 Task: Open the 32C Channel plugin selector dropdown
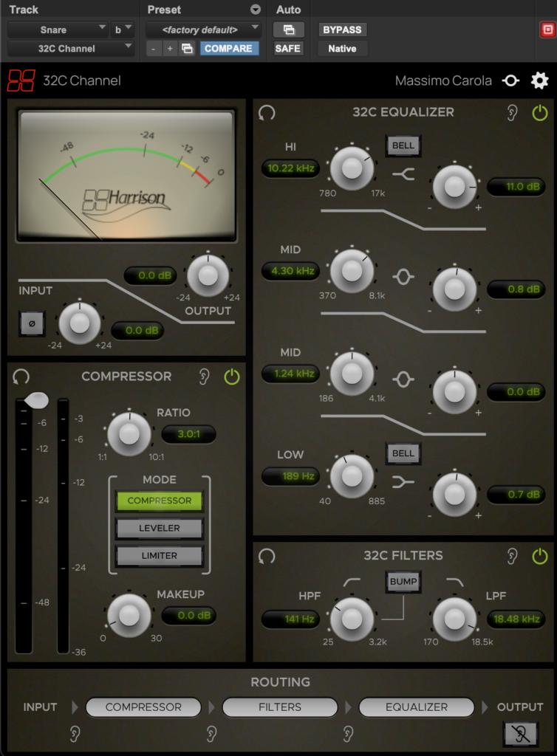[x=71, y=49]
